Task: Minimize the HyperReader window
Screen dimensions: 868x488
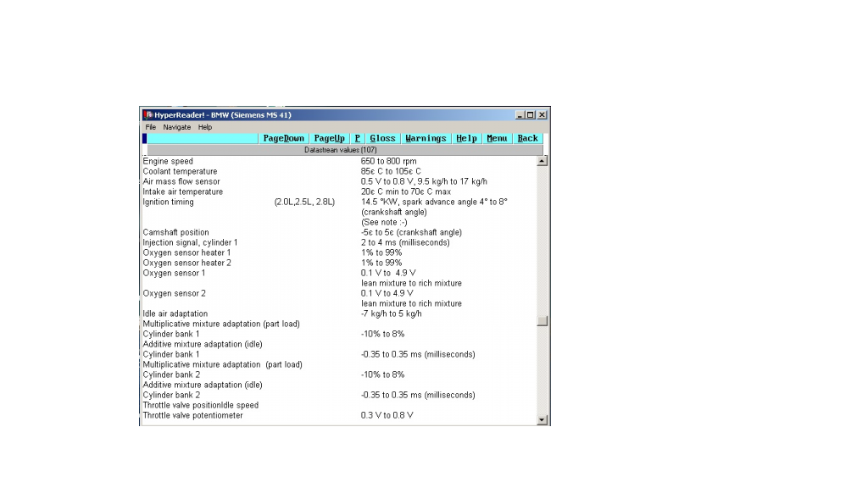Action: pos(520,115)
